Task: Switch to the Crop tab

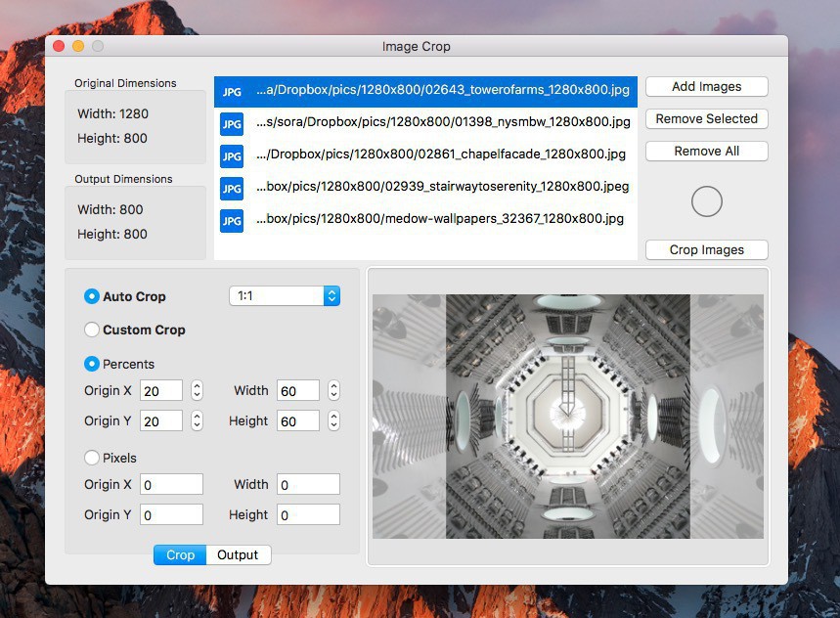Action: [x=180, y=554]
